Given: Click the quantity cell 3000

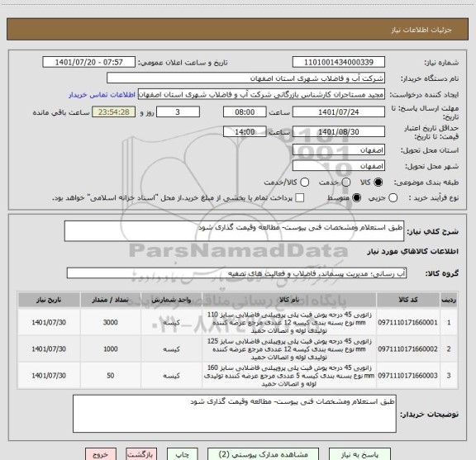Looking at the screenshot, I should 110,322.
